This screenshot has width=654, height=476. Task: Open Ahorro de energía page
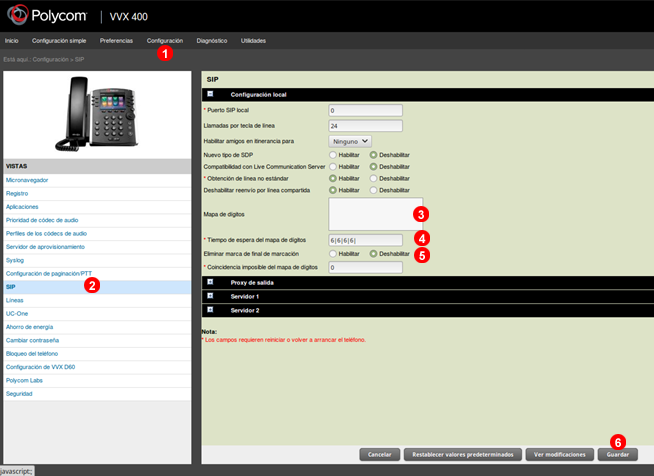tap(97, 327)
